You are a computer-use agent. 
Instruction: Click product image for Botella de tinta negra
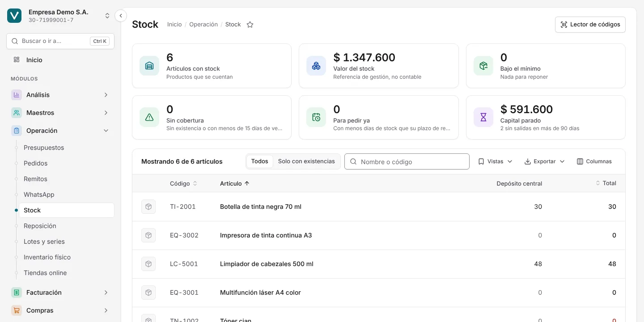(148, 207)
